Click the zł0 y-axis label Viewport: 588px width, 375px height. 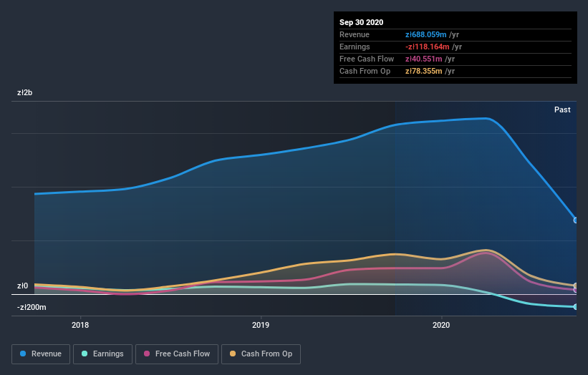click(x=22, y=286)
